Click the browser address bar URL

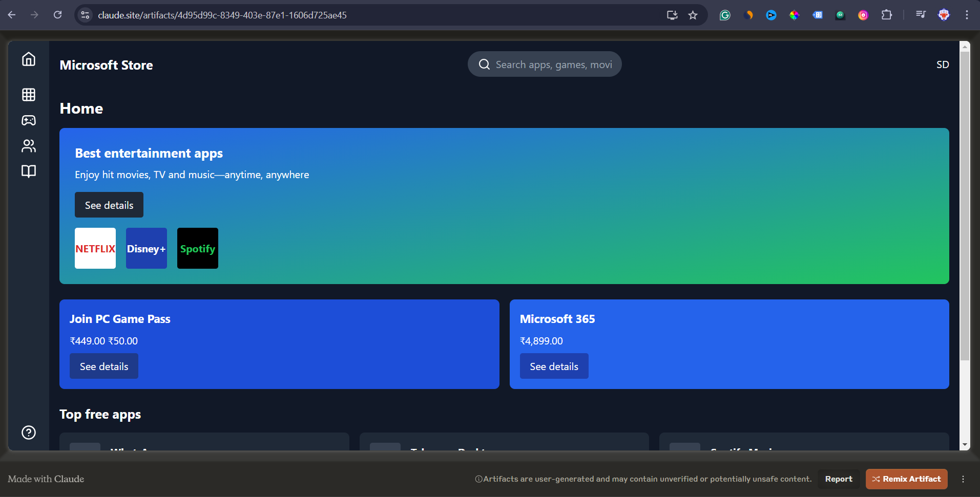click(222, 15)
